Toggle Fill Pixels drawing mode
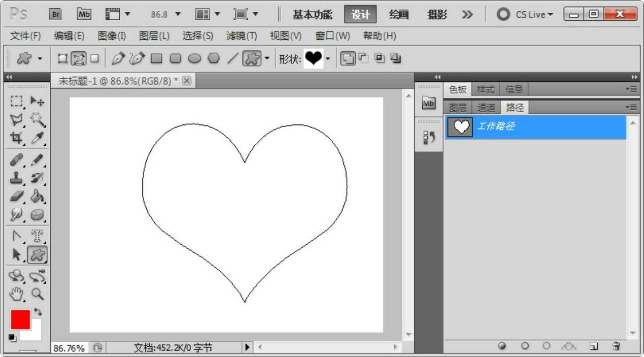Image resolution: width=644 pixels, height=357 pixels. pos(94,59)
